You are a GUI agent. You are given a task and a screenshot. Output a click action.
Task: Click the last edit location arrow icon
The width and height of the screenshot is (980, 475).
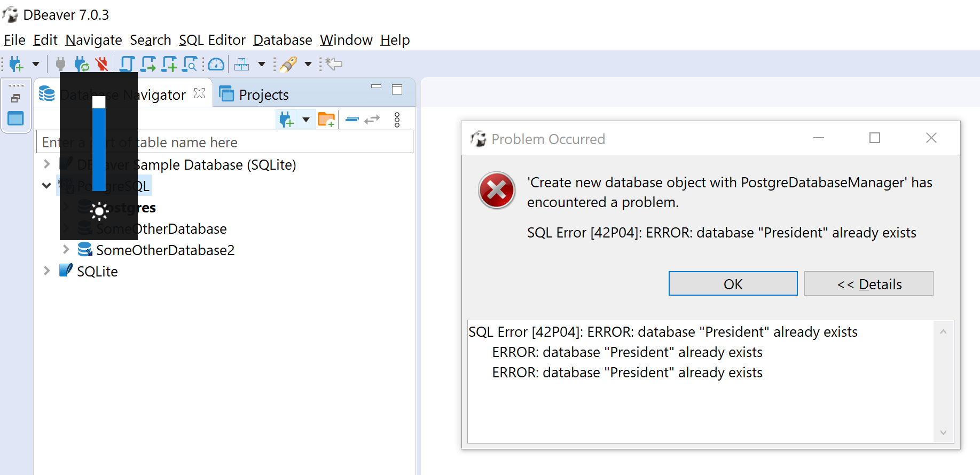[334, 64]
